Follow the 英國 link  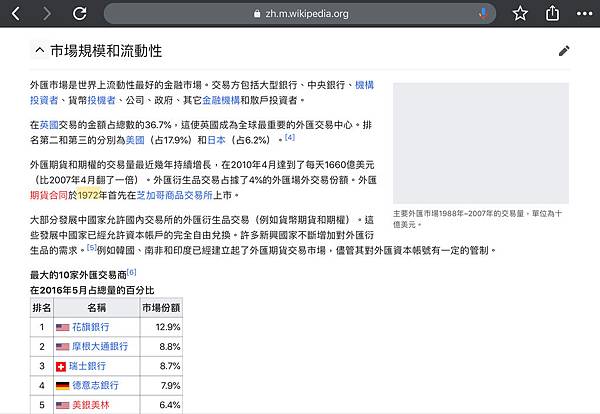click(49, 125)
